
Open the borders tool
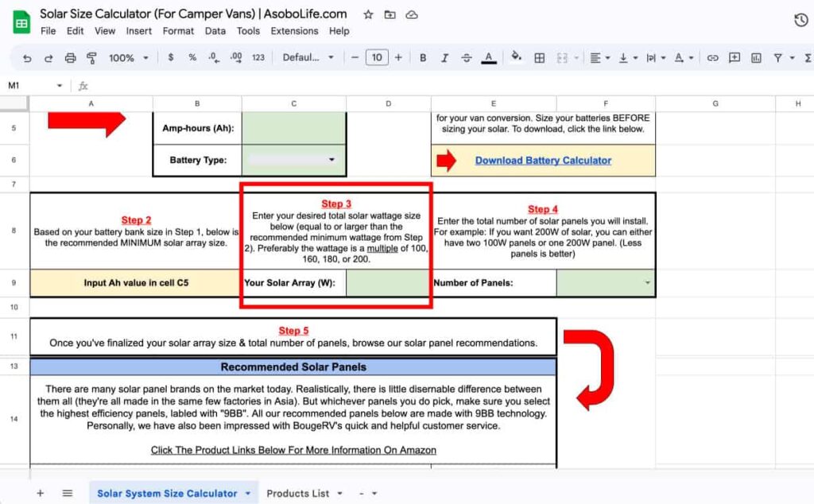(540, 58)
